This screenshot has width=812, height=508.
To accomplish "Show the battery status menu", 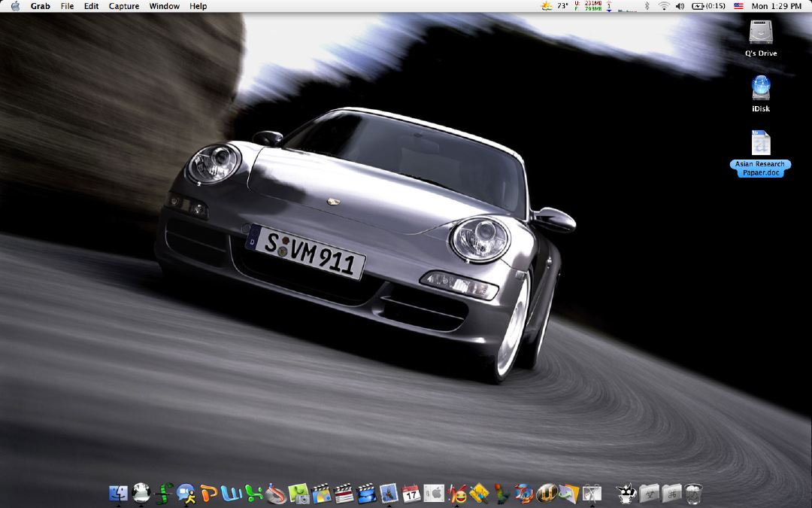I will pos(709,6).
